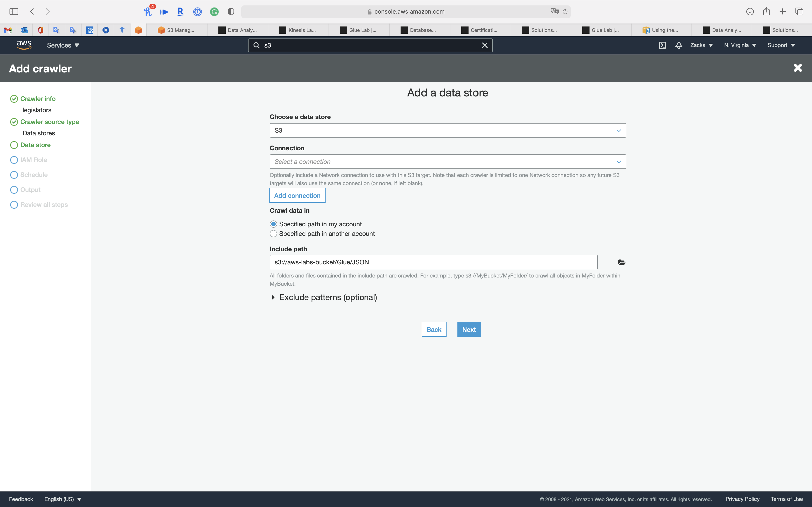The image size is (812, 507).
Task: Click the Next button
Action: point(469,329)
